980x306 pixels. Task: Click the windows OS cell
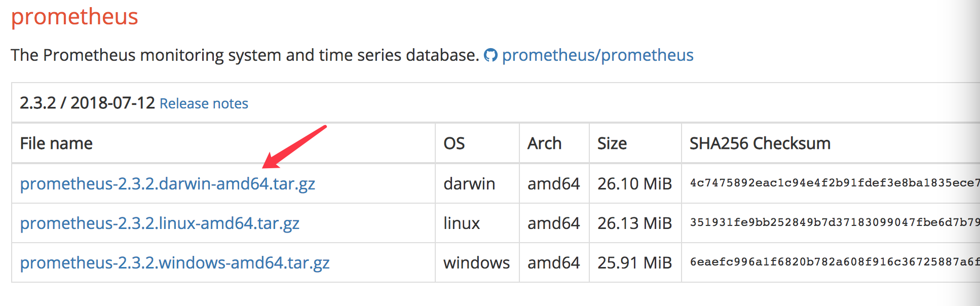point(476,262)
